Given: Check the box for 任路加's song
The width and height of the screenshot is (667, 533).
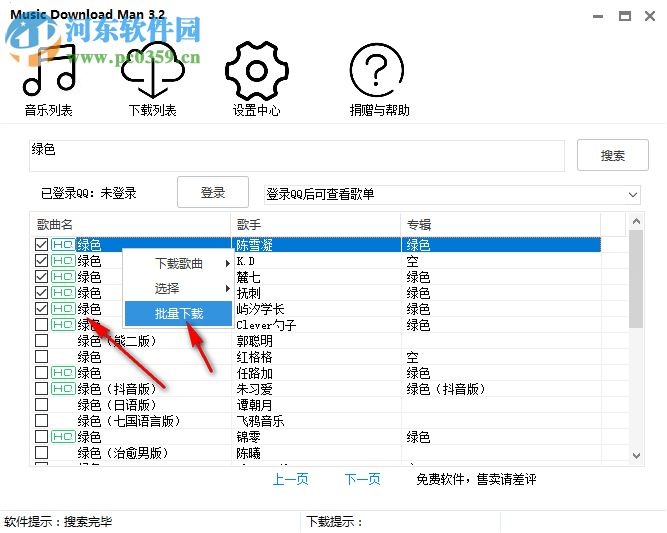Looking at the screenshot, I should coord(41,373).
